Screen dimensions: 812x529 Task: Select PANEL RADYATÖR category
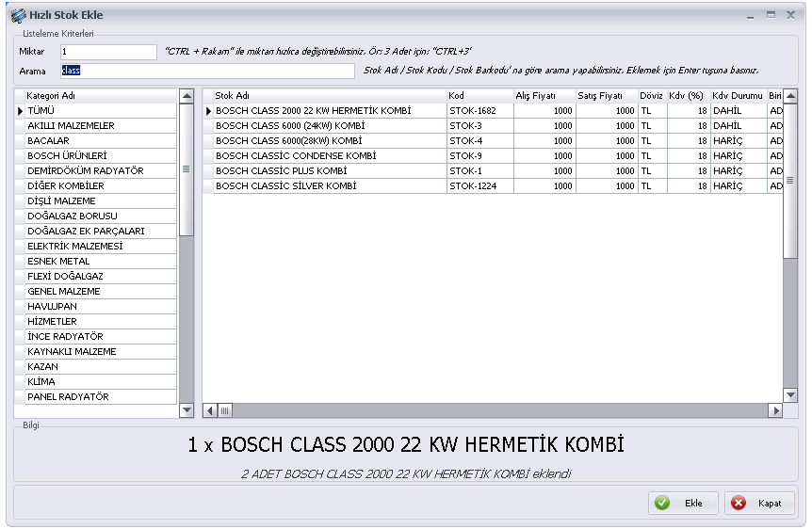pos(101,396)
